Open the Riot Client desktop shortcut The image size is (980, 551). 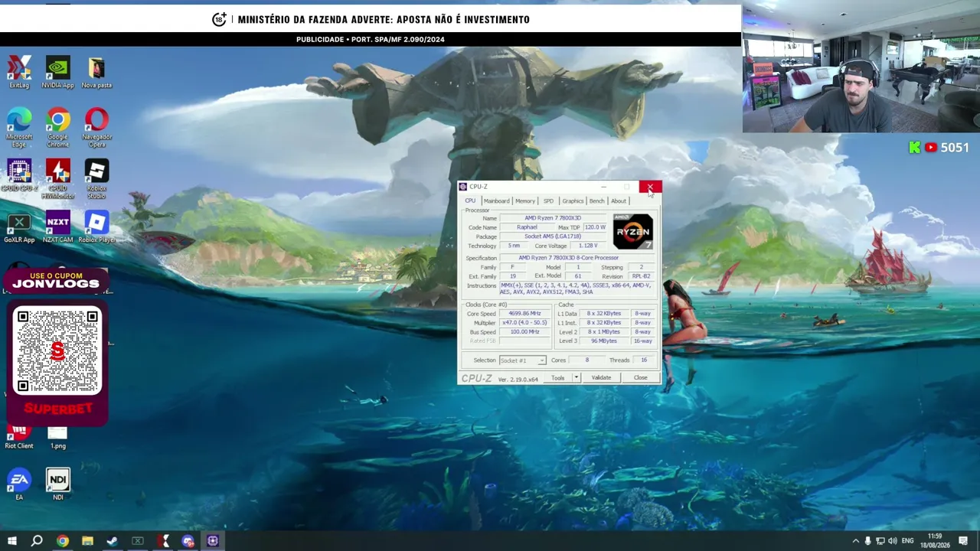[19, 439]
